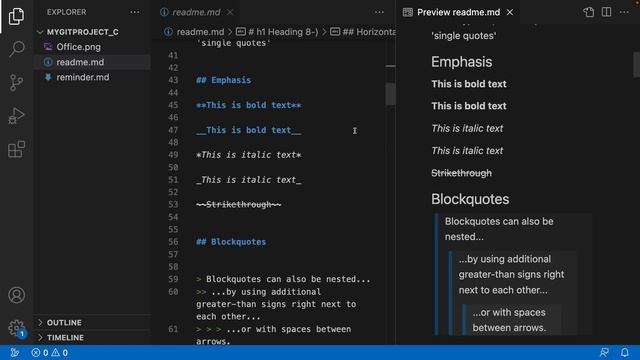Split the preview editor right
Viewport: 640px width, 360px height.
[607, 12]
